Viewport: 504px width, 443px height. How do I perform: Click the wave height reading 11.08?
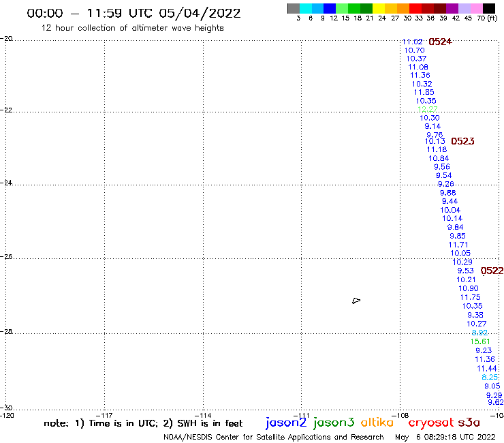[x=418, y=67]
